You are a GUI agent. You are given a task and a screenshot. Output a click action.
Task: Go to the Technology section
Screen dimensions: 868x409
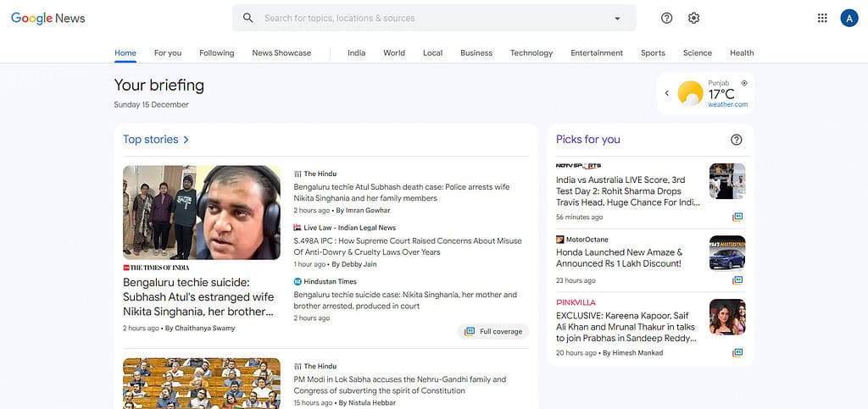coord(531,53)
